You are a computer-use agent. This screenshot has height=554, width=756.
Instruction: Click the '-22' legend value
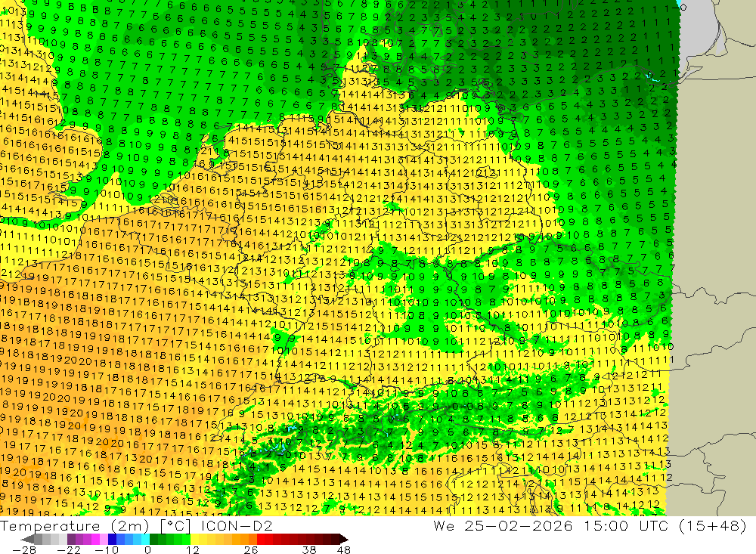click(69, 549)
